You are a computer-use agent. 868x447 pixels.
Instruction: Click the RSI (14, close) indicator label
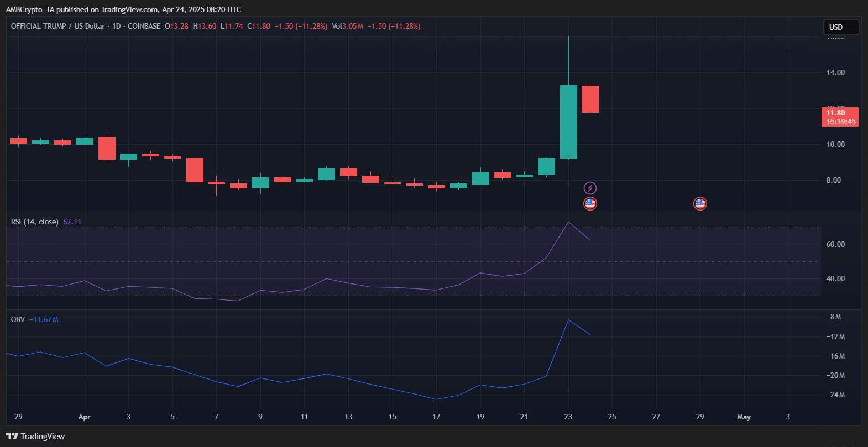[x=35, y=222]
